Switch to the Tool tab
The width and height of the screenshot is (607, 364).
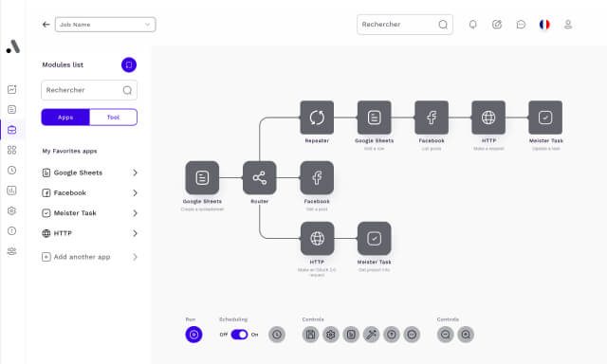pyautogui.click(x=113, y=118)
